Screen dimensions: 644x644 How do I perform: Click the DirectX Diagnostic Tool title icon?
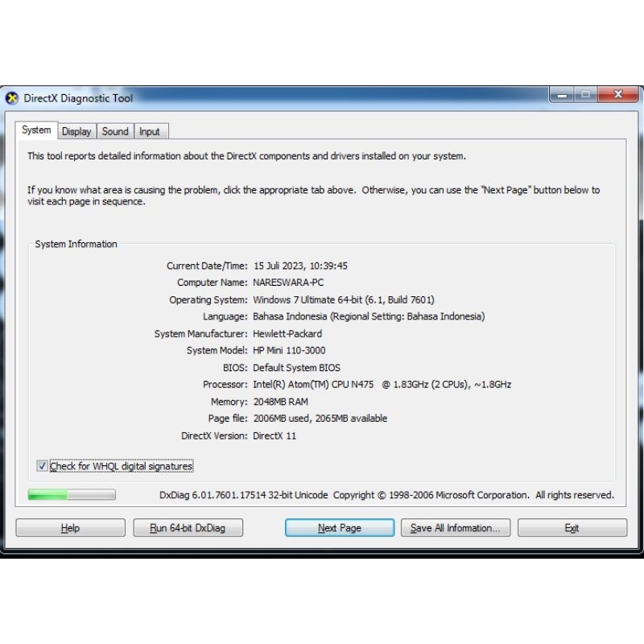pyautogui.click(x=12, y=98)
